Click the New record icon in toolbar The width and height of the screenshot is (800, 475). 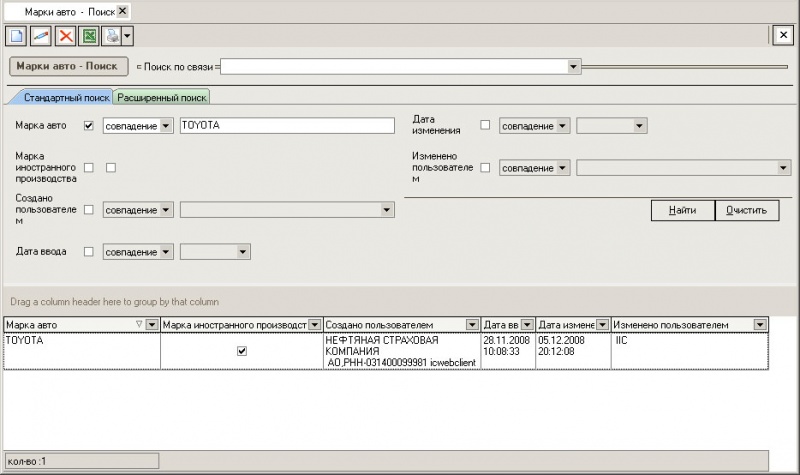16,36
